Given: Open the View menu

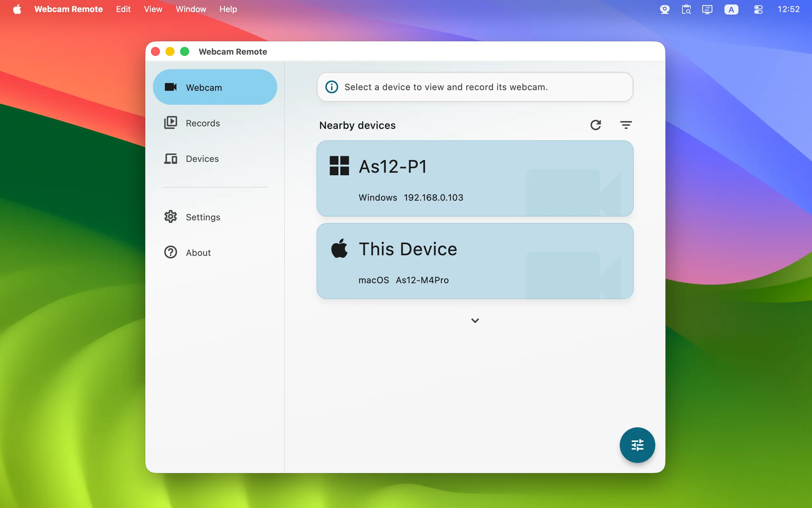Looking at the screenshot, I should click(x=153, y=10).
